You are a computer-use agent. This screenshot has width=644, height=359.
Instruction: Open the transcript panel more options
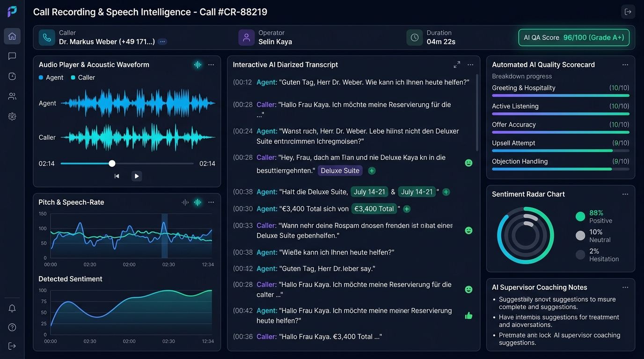470,65
